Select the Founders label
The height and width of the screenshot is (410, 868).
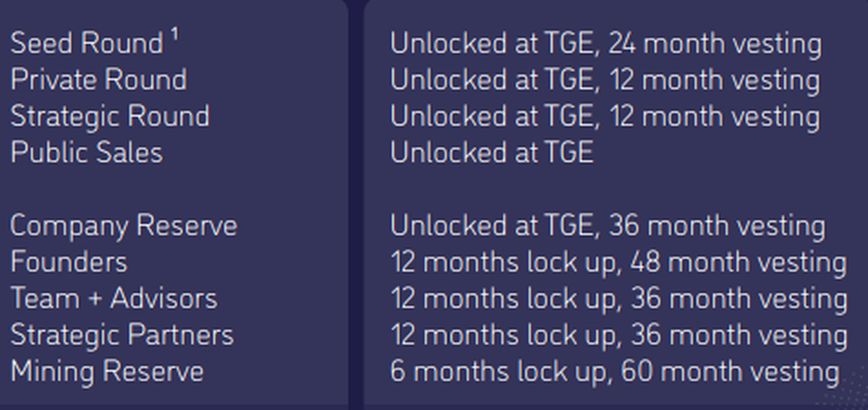[69, 262]
